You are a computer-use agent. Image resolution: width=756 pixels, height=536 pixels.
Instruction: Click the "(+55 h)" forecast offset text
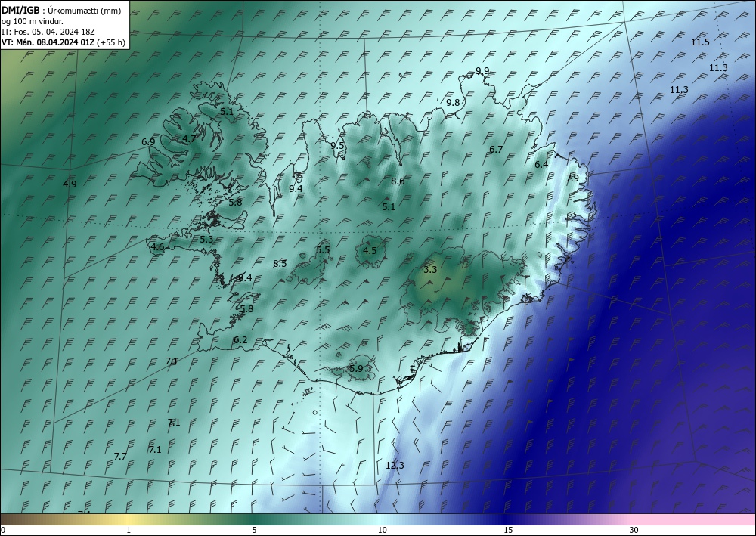111,42
